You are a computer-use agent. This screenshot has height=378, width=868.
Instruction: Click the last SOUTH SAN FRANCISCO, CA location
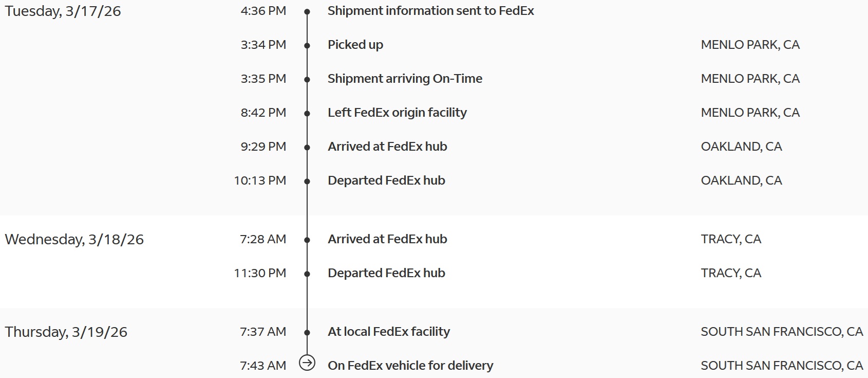pyautogui.click(x=781, y=366)
